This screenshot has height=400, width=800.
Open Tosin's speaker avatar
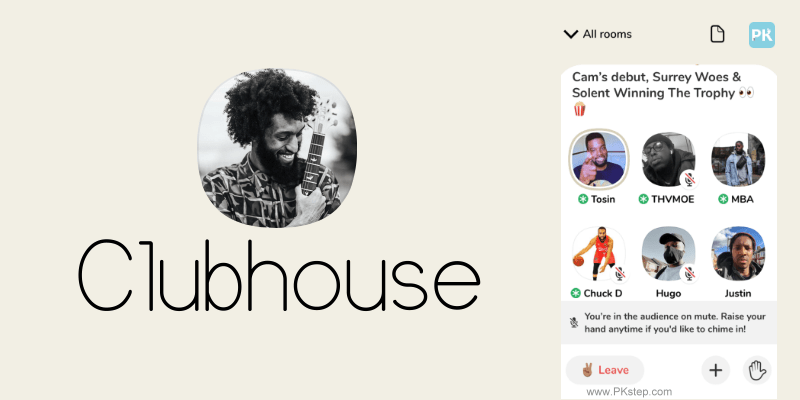click(599, 159)
